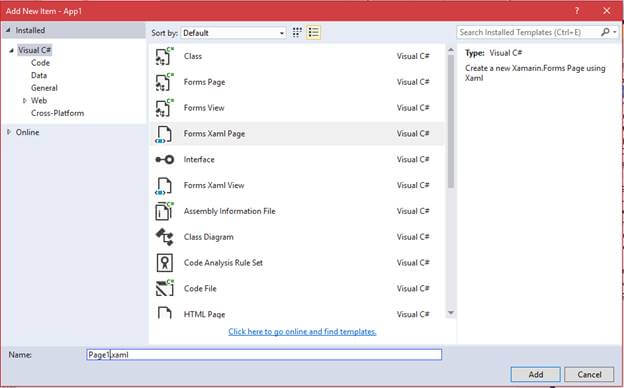Viewport: 624px width, 388px height.
Task: Click the "Interface" template label
Action: (199, 160)
